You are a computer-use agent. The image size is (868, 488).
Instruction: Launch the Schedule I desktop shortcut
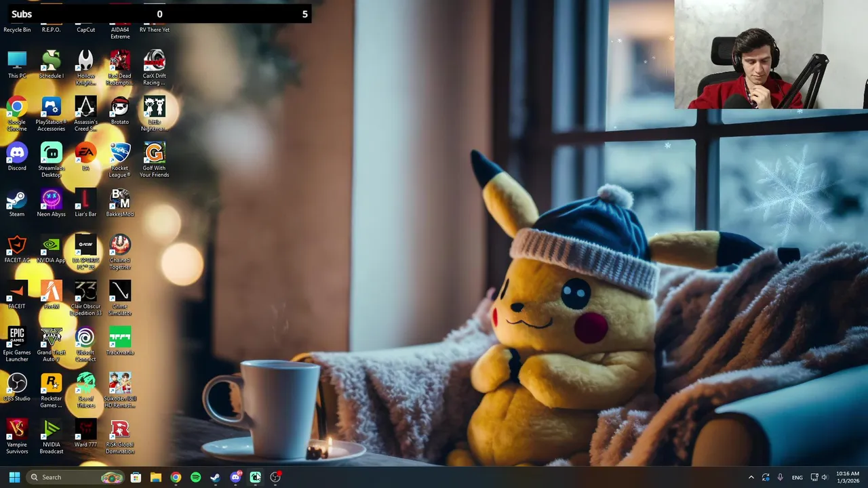point(51,64)
